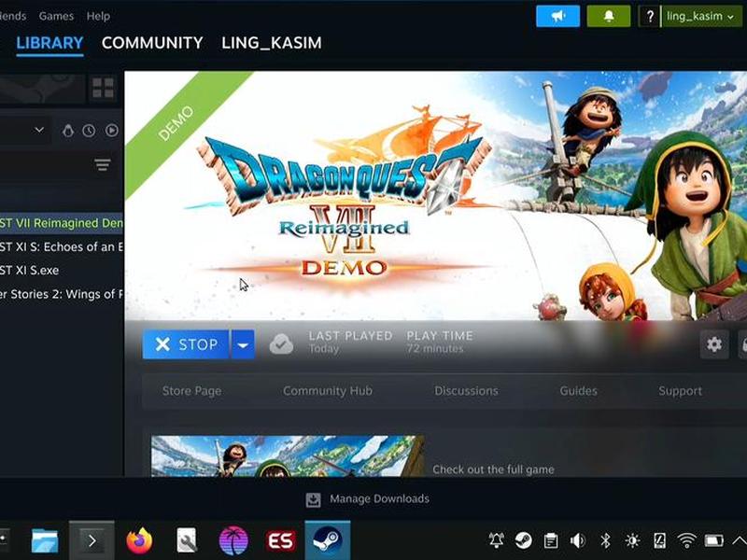Screen dimensions: 747x560
Task: Click the PLAY TIME 72 minutes text
Action: (440, 342)
